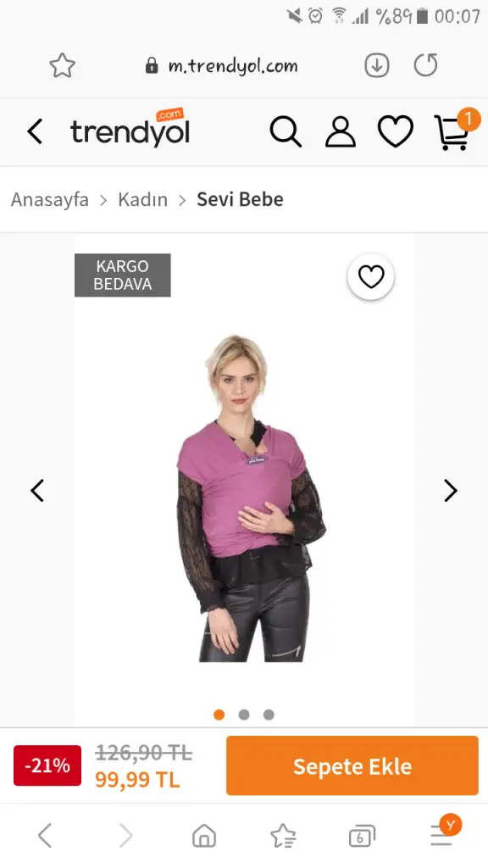
Task: Bookmark page with star icon in address bar
Action: tap(62, 66)
